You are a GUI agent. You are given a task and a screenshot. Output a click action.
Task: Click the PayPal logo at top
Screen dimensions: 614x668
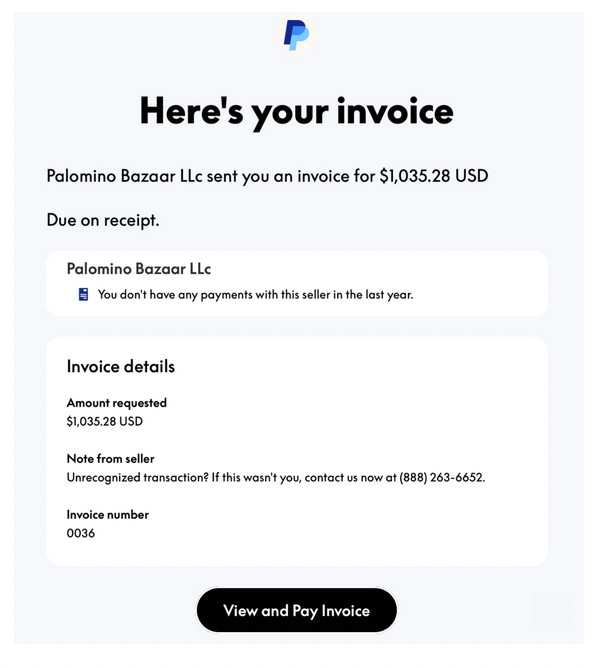297,35
